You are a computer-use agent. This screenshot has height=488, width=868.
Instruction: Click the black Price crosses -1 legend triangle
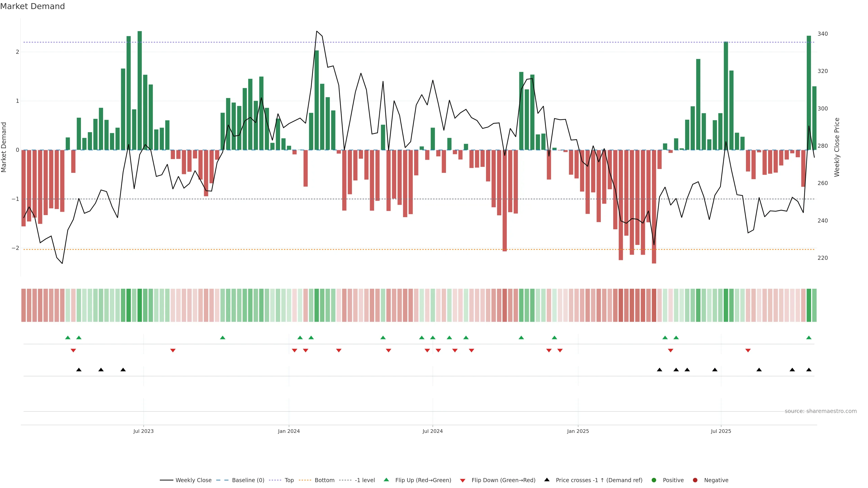pos(547,480)
